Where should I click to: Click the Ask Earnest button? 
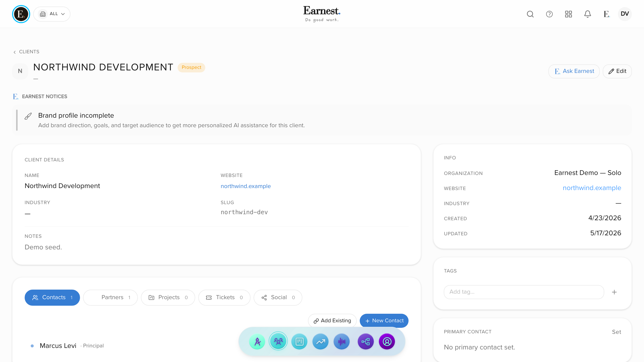[574, 71]
